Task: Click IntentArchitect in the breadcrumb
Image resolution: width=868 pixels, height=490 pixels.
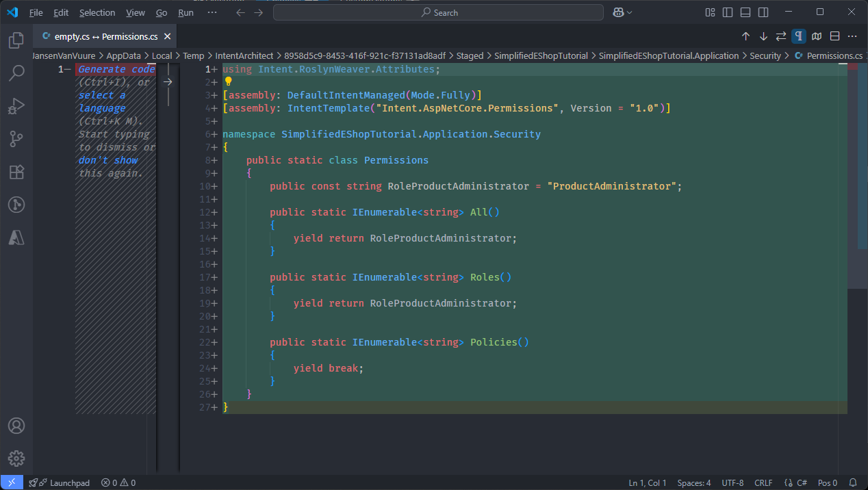Action: click(x=244, y=56)
